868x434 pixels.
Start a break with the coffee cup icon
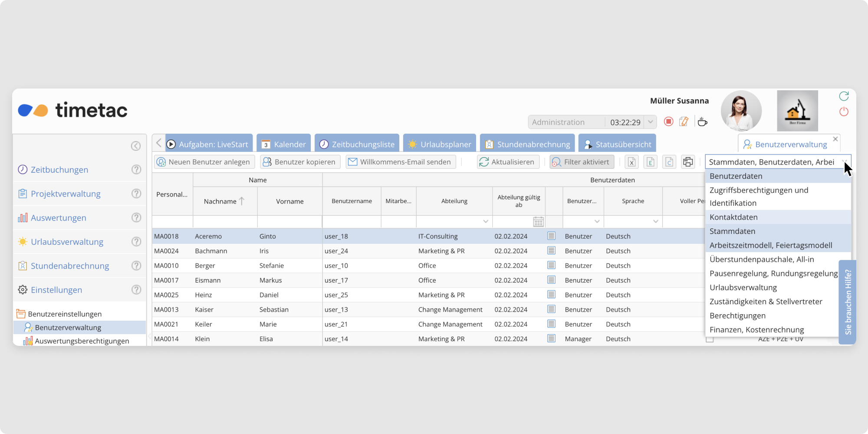click(x=702, y=122)
